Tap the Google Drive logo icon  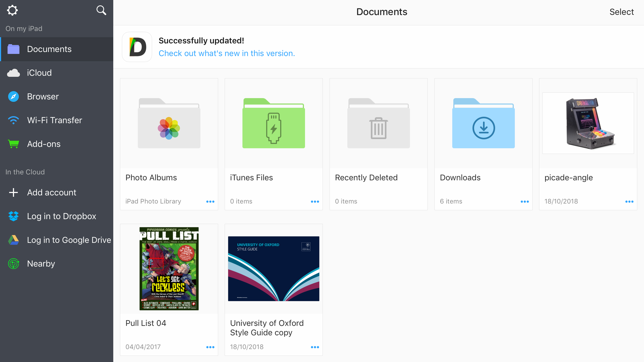pos(13,240)
